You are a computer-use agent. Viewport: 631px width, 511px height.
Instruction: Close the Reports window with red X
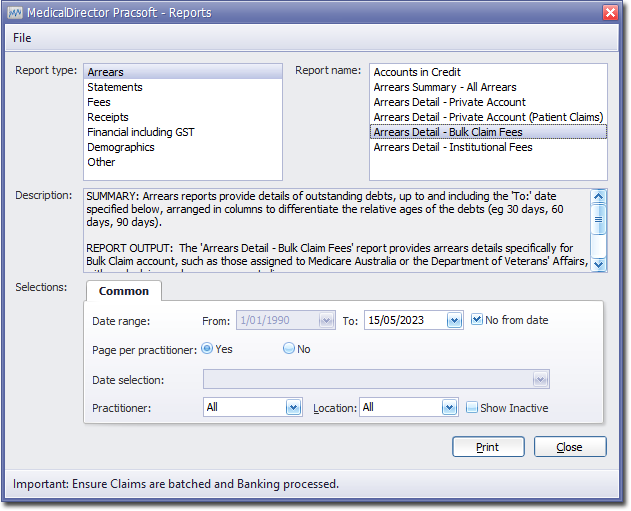pos(610,12)
